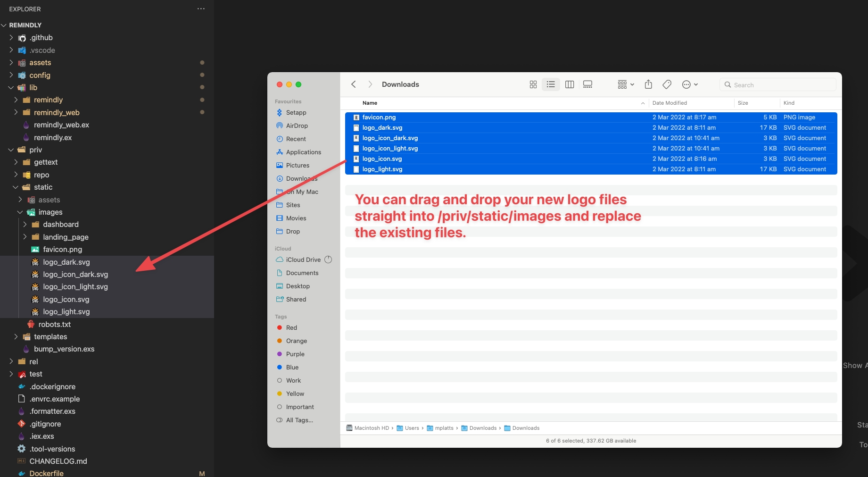Expand the assets folder at root
This screenshot has width=868, height=477.
pyautogui.click(x=40, y=63)
